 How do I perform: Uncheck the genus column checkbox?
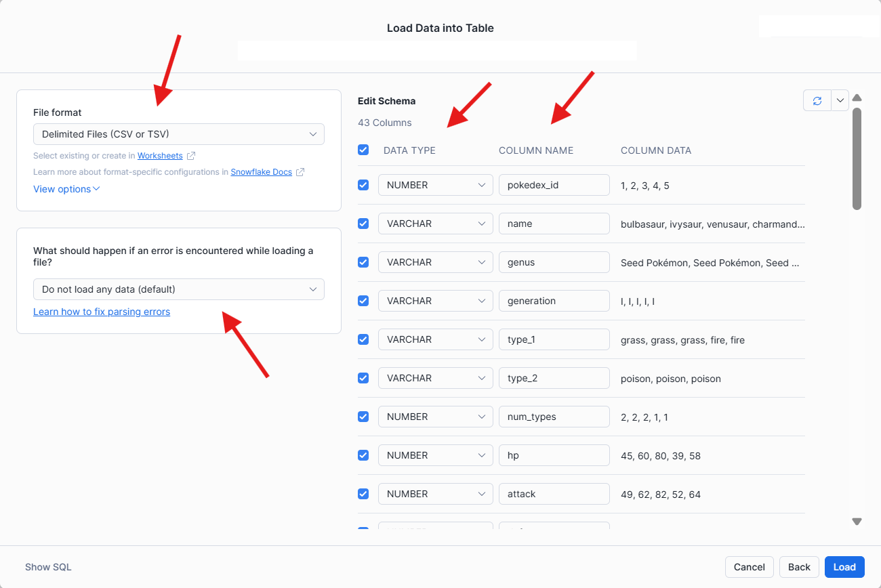tap(363, 261)
